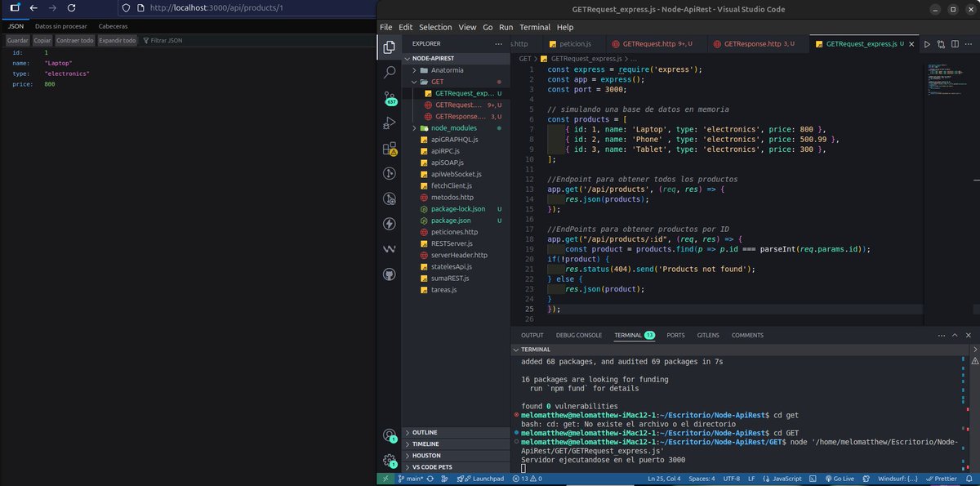Expand the node_modules folder

(453, 128)
